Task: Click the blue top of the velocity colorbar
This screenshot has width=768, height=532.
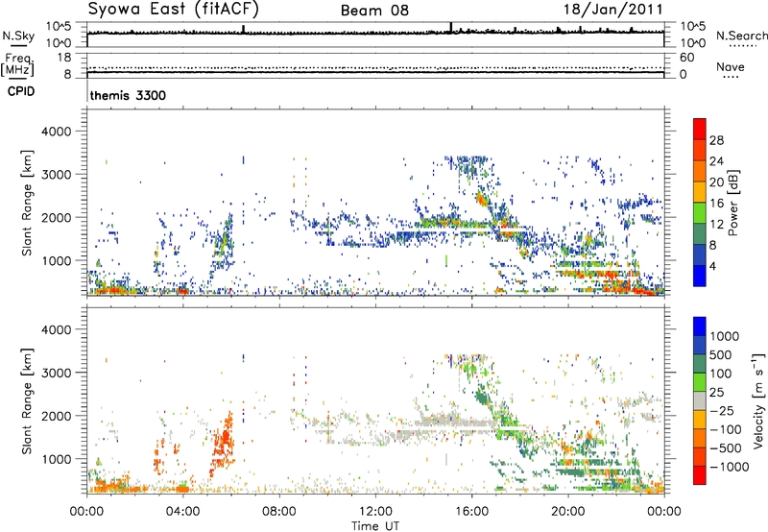Action: [x=700, y=325]
